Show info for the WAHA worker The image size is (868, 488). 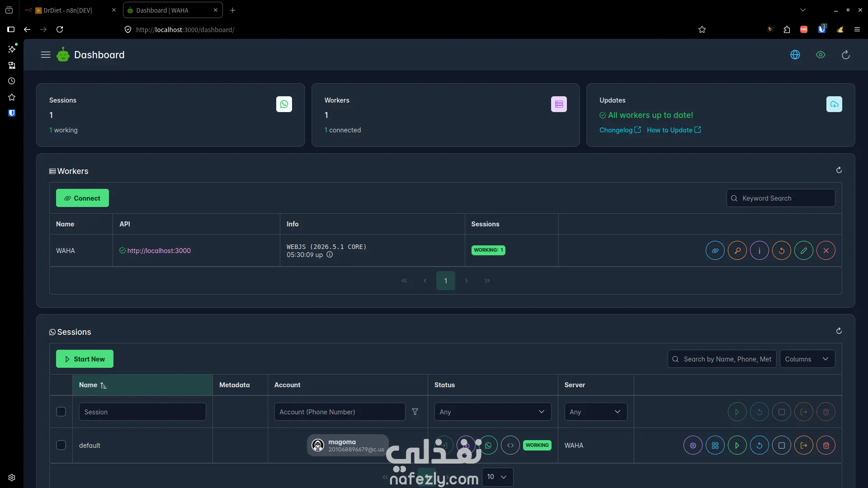coord(759,250)
